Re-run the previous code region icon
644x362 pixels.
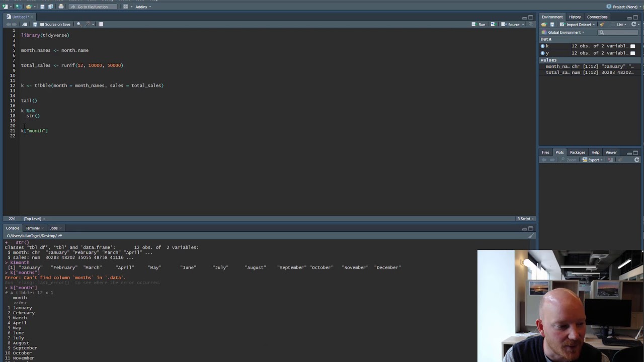[x=494, y=24]
